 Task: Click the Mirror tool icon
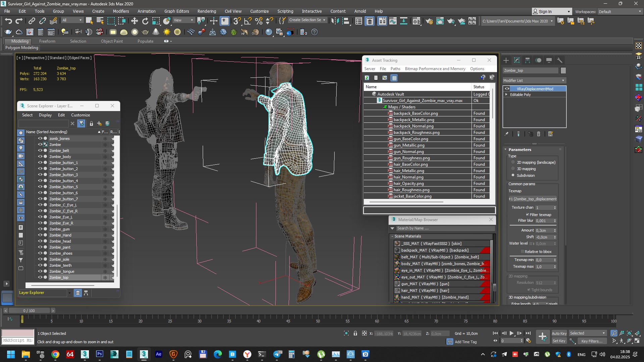335,21
